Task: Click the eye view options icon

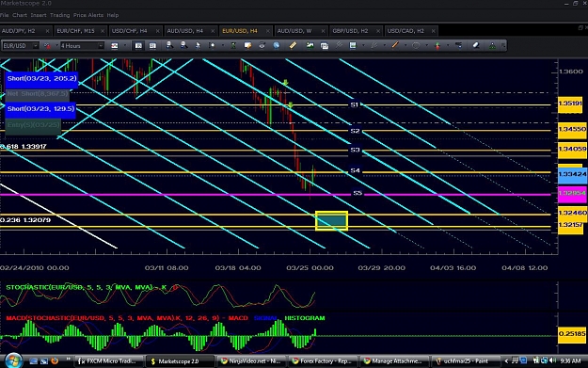Action: click(x=262, y=45)
